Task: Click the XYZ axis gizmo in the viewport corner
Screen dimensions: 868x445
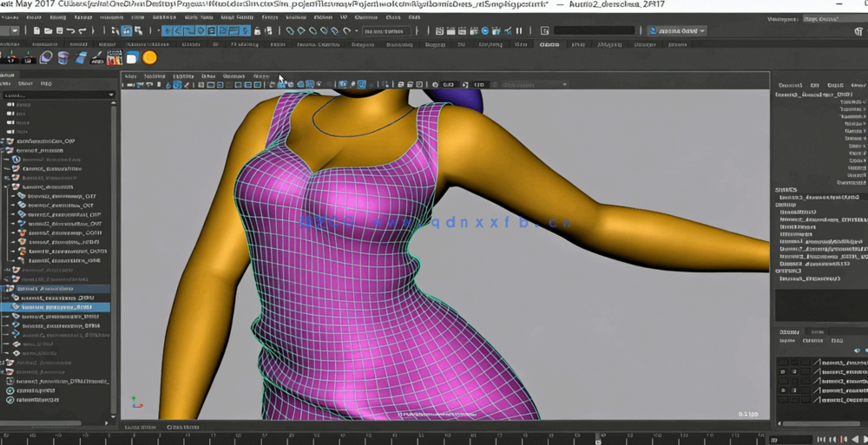Action: pyautogui.click(x=135, y=403)
